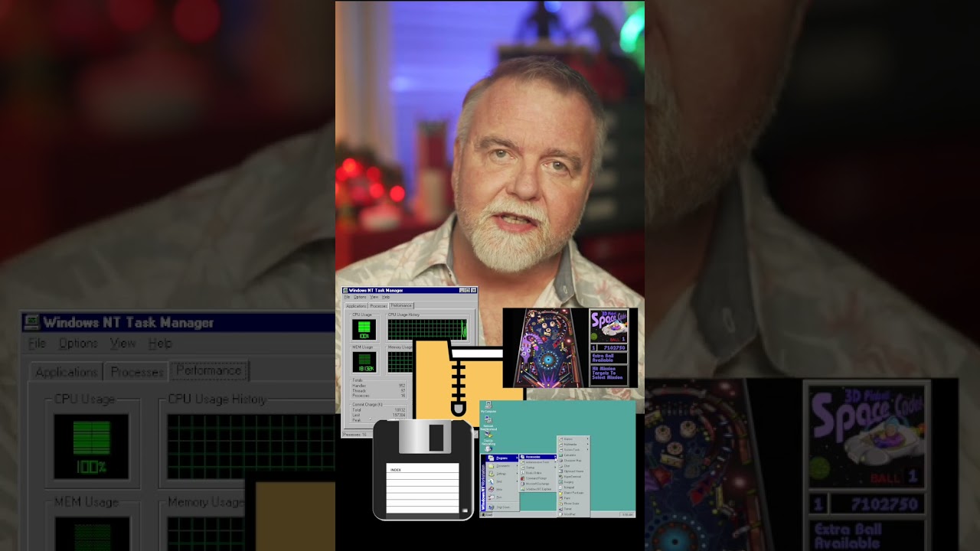
Task: Expand Startup in Programs submenu
Action: (x=538, y=468)
